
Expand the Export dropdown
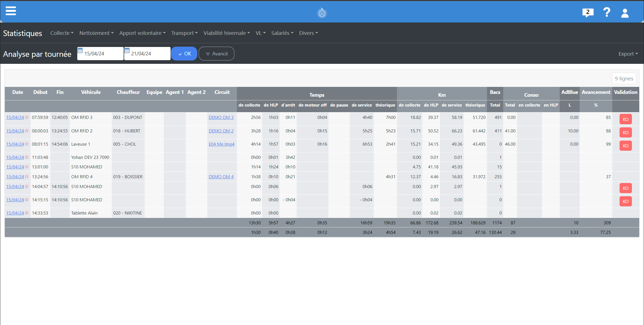click(x=628, y=54)
